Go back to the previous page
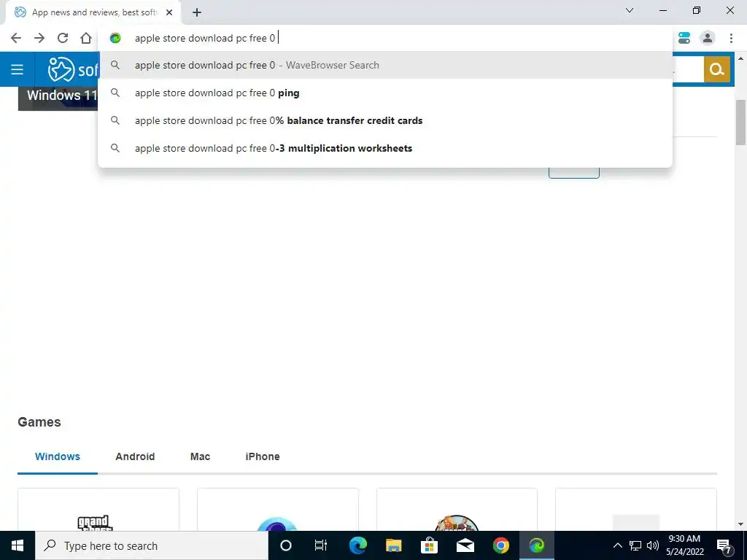 point(16,38)
